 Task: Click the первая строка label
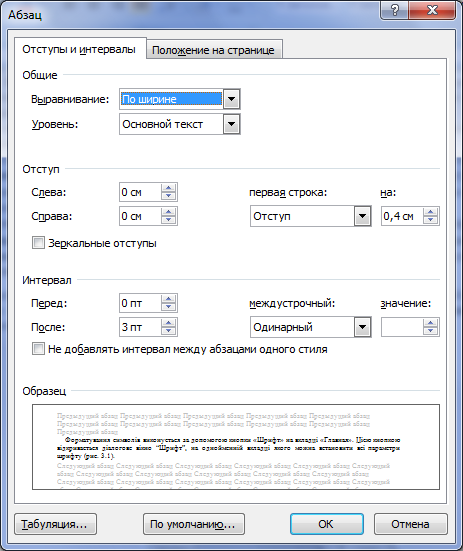288,193
